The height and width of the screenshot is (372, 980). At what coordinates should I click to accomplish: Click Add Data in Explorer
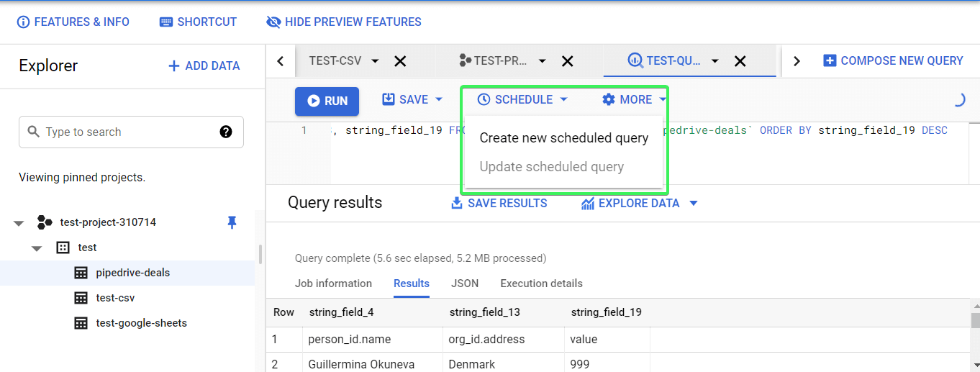click(204, 65)
